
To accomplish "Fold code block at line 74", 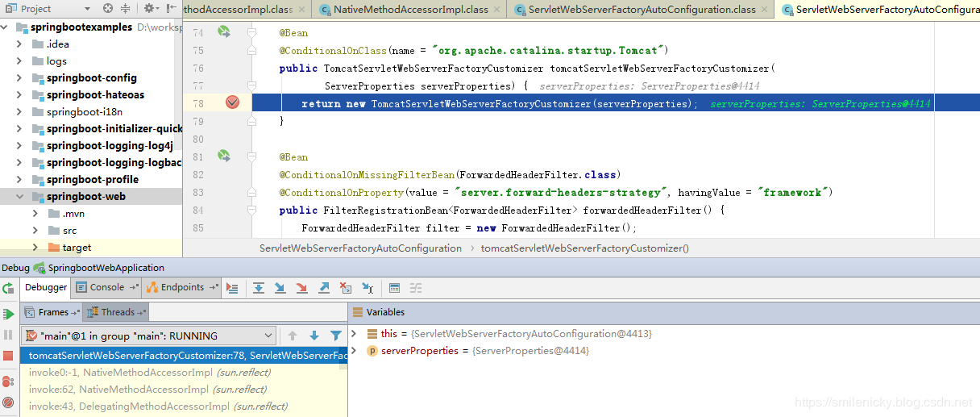I will coord(252,32).
